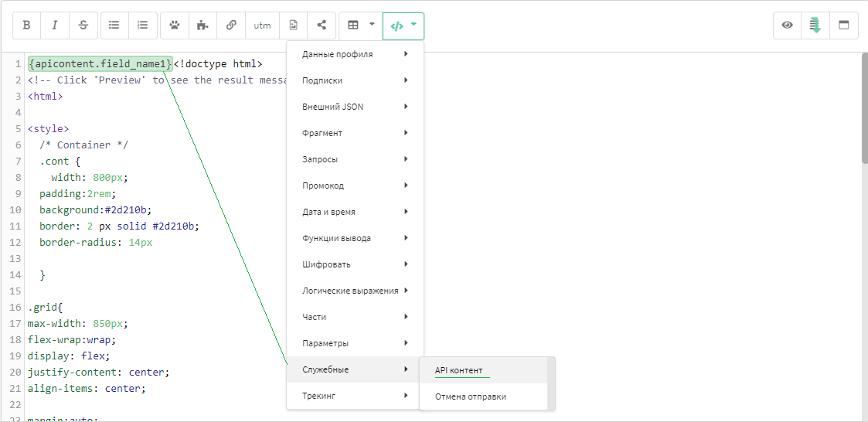This screenshot has width=868, height=422.
Task: Insert a numbered list
Action: 143,26
